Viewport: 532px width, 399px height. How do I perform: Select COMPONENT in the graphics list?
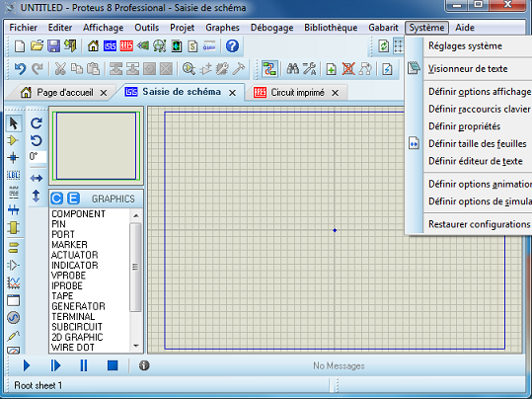(x=78, y=214)
